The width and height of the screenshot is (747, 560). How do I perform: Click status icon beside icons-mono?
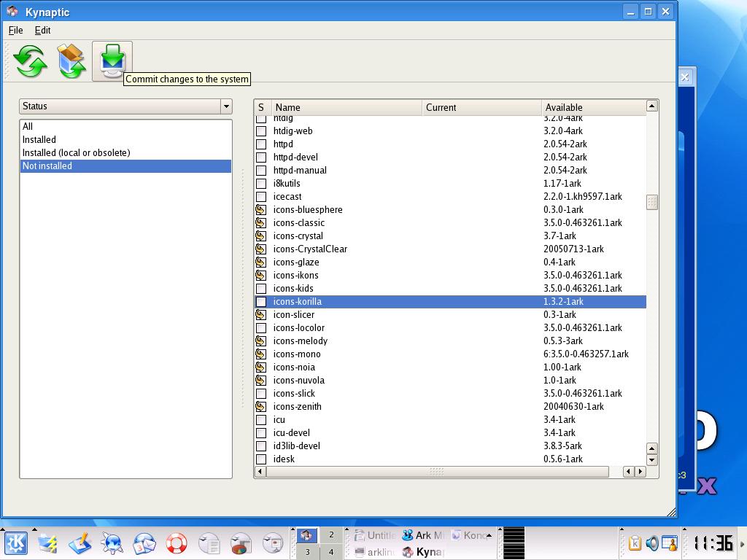tap(260, 354)
